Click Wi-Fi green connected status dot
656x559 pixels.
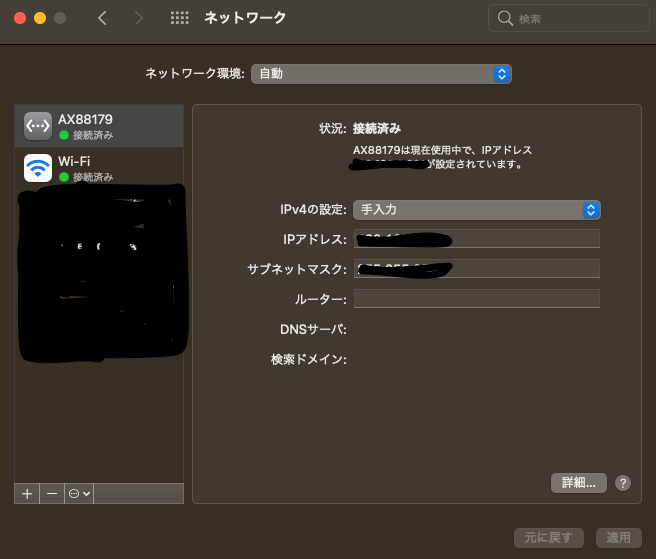click(x=64, y=177)
